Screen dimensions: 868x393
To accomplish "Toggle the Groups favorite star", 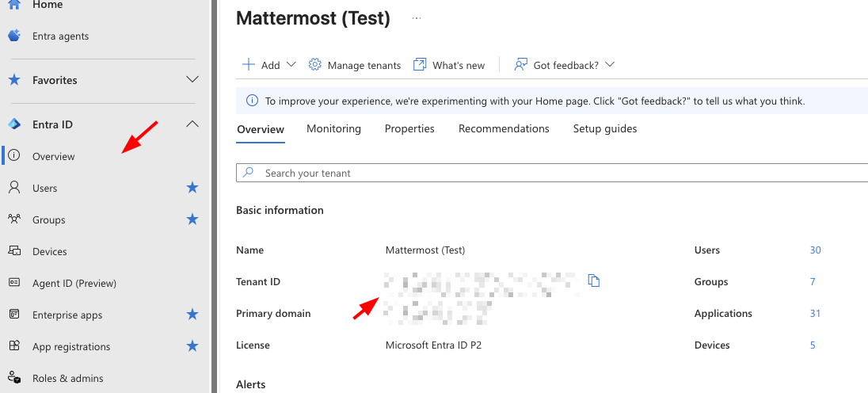I will click(192, 219).
